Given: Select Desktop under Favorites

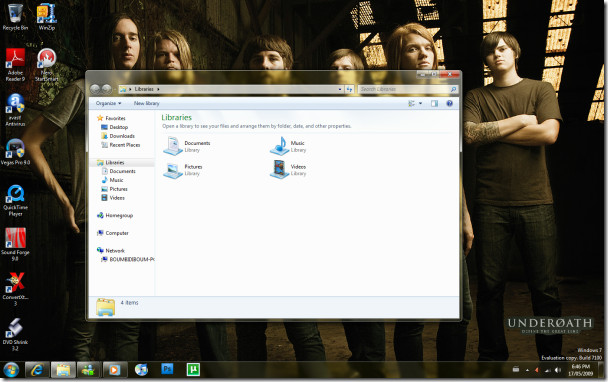Looking at the screenshot, I should pyautogui.click(x=119, y=127).
